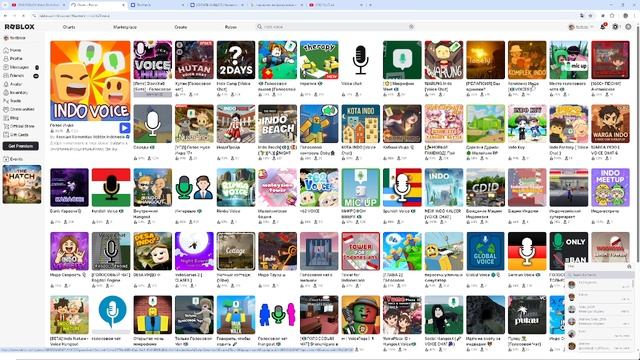Screen dimensions: 640x360
Task: Open the CDID game thumbnail
Action: point(485,187)
